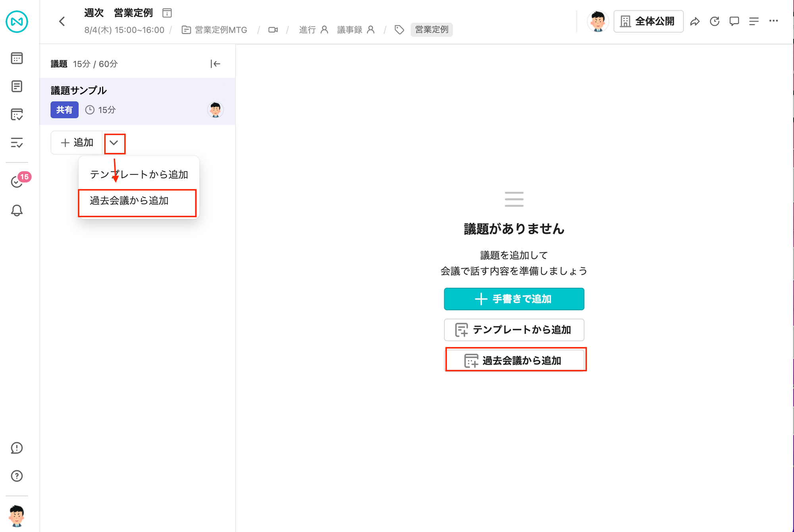The height and width of the screenshot is (532, 794).
Task: Open the help question mark icon
Action: (x=17, y=476)
